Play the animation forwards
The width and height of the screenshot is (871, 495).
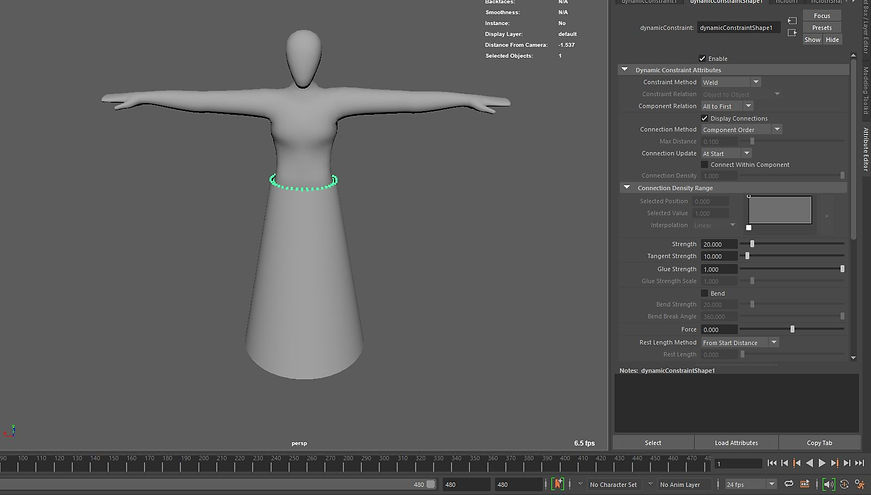pyautogui.click(x=822, y=463)
